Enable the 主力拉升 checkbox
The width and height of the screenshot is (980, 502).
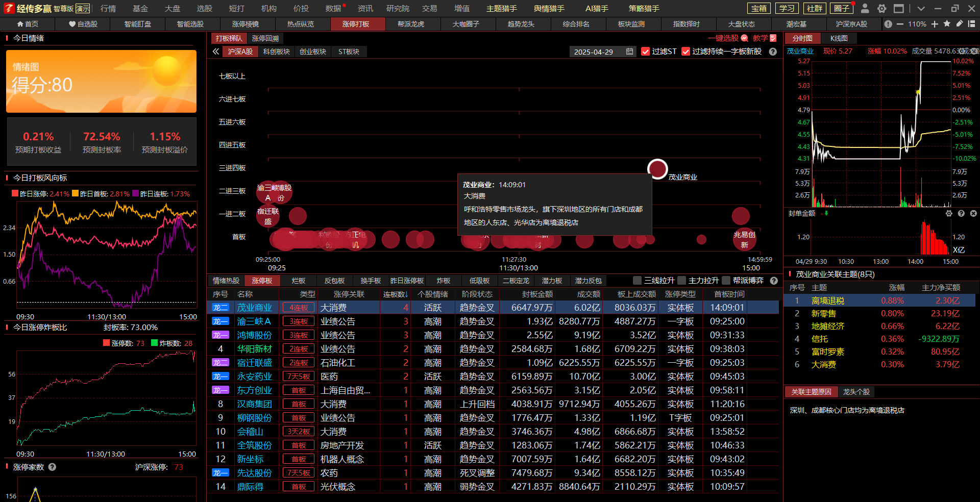[x=681, y=281]
